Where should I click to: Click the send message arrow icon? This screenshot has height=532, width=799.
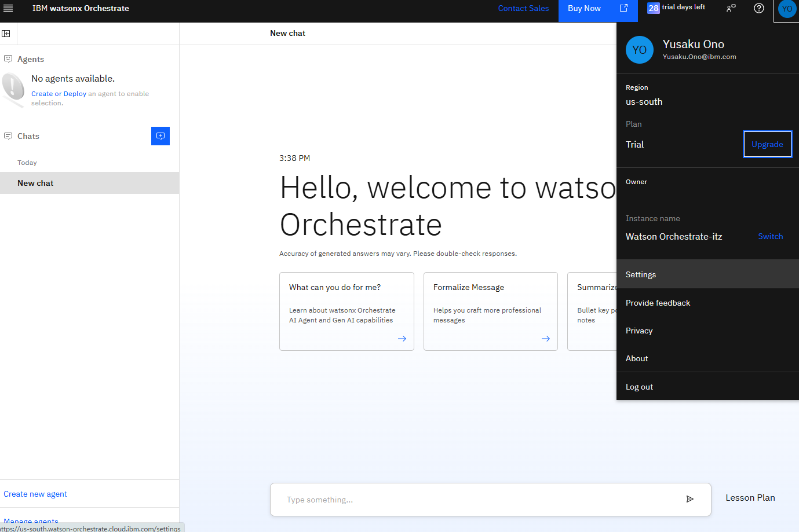[689, 499]
